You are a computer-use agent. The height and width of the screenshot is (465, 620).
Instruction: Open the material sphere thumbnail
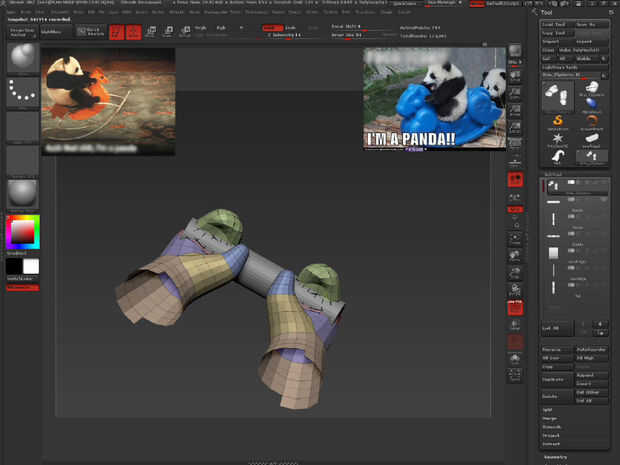point(22,192)
